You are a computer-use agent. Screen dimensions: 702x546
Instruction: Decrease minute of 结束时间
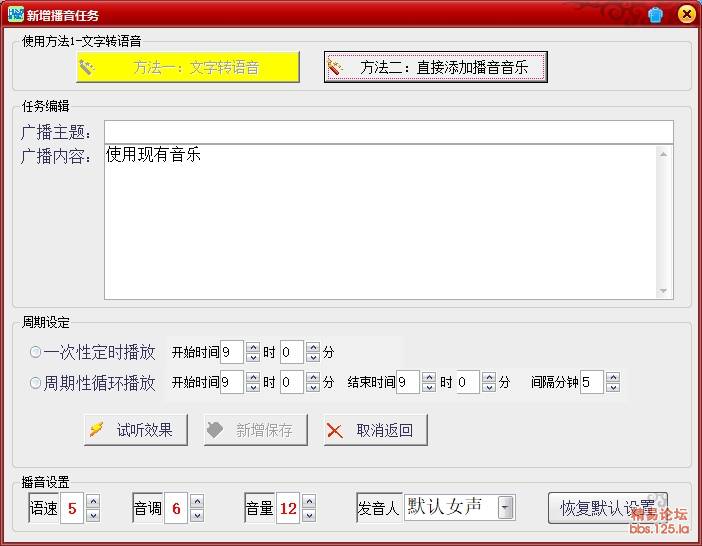(x=489, y=388)
